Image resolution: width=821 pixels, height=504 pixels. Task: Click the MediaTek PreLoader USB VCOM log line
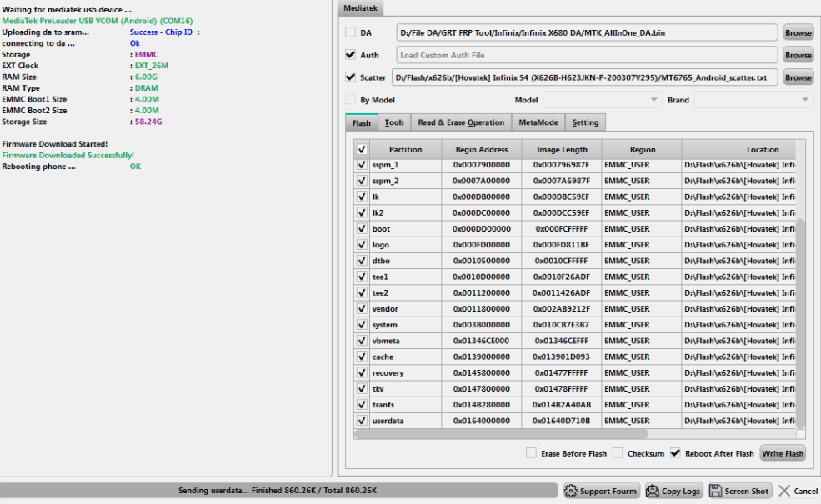click(x=98, y=21)
